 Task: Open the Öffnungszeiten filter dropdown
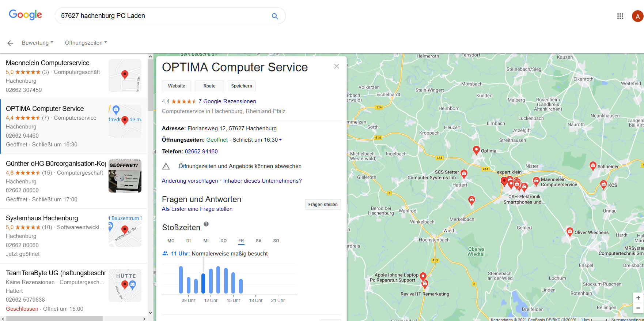pyautogui.click(x=86, y=43)
